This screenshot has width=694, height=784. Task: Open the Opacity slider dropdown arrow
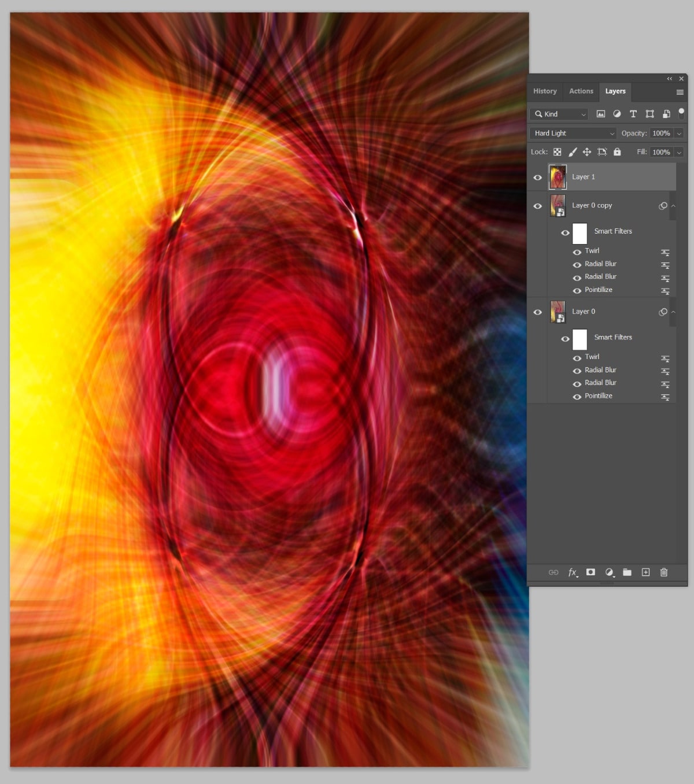[x=679, y=134]
